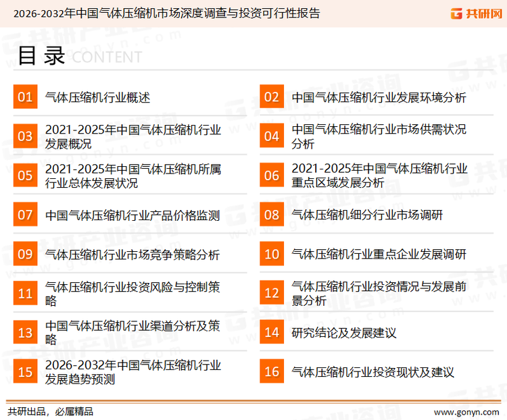The height and width of the screenshot is (420, 507).
Task: Click the orange 02 chapter number box
Action: click(x=272, y=97)
